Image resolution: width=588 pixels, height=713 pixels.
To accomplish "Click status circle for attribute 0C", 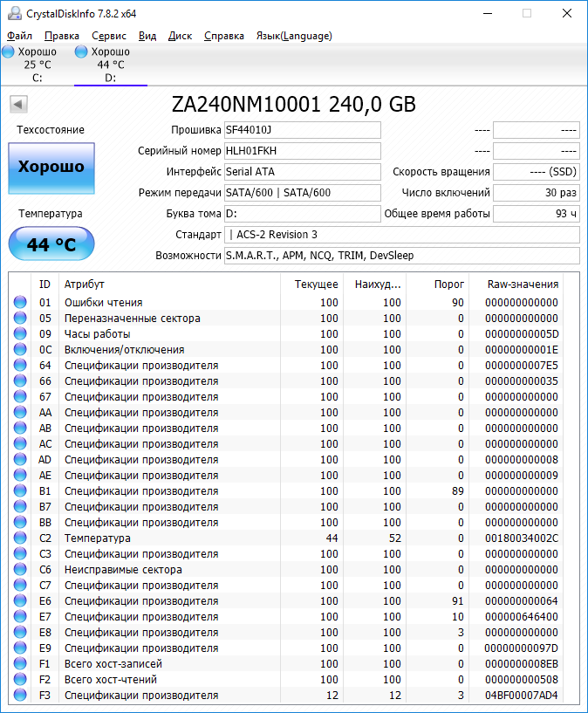I will tap(20, 349).
